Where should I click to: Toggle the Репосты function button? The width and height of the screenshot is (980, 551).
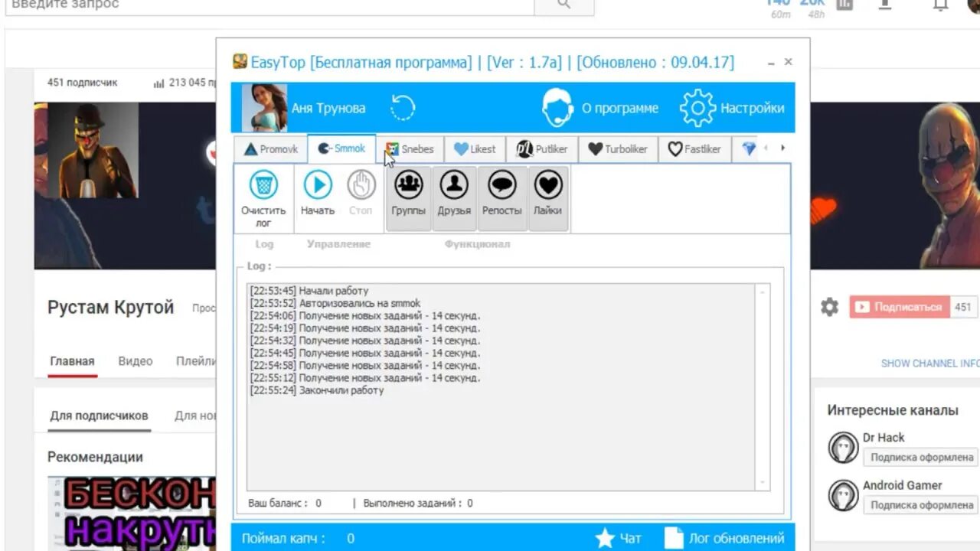(x=501, y=198)
